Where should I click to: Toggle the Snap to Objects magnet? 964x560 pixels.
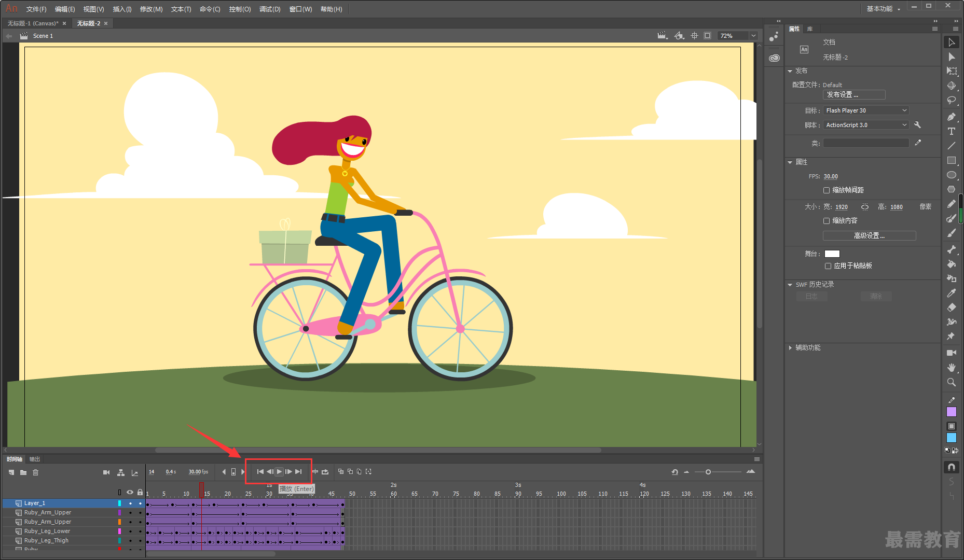click(x=952, y=467)
